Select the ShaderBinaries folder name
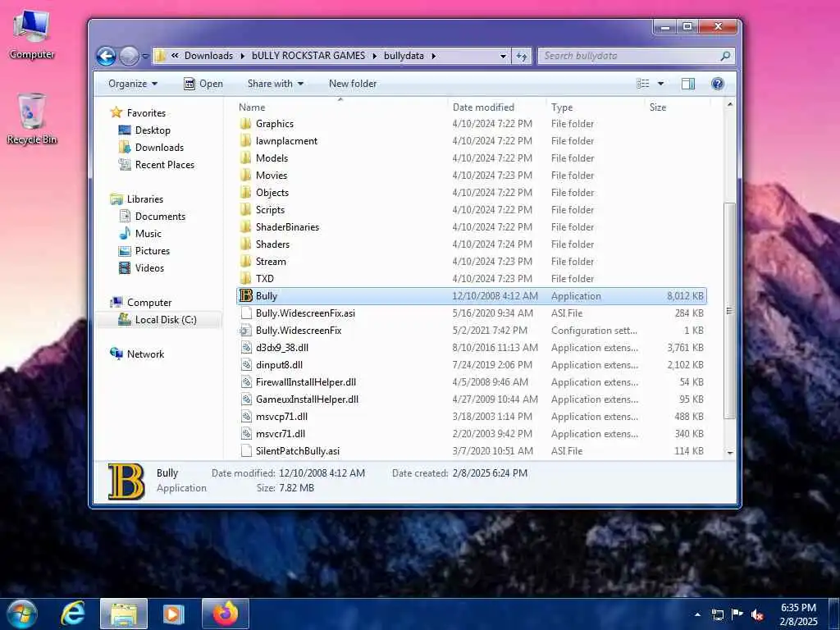Image resolution: width=840 pixels, height=630 pixels. [287, 227]
